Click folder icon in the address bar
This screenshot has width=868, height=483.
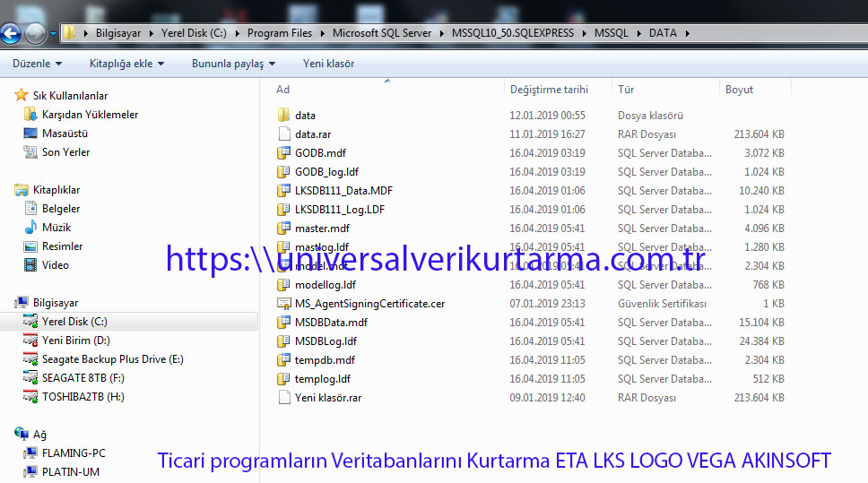(x=69, y=33)
